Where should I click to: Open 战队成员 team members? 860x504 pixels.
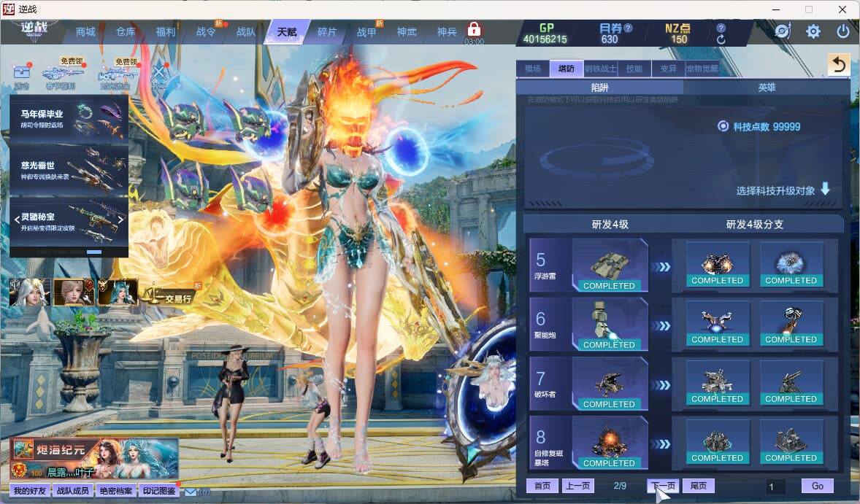[73, 491]
